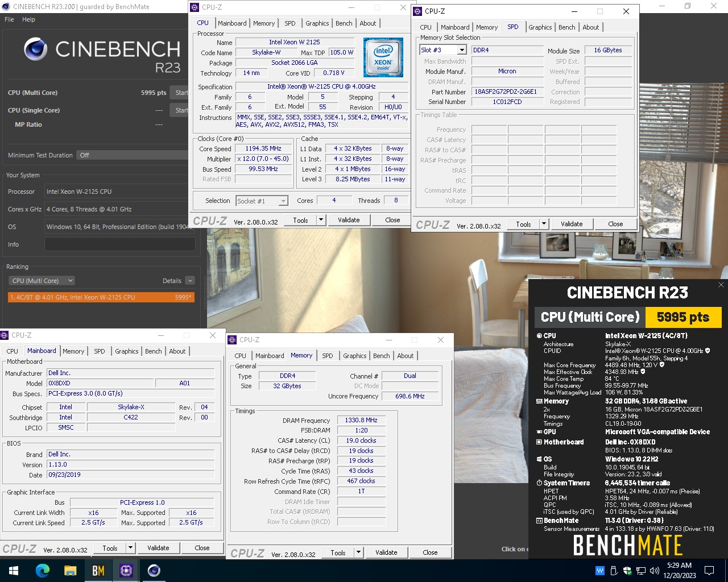
Task: Click the Southbridge model C422
Action: 131,417
